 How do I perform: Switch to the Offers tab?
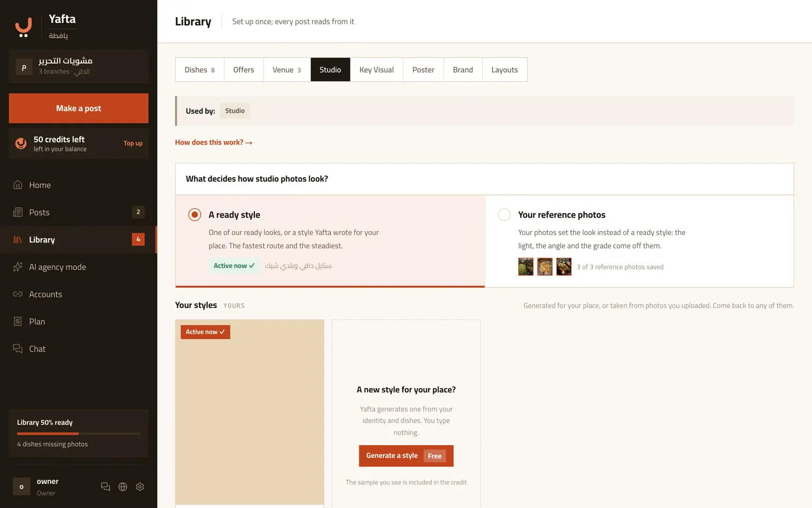[244, 70]
